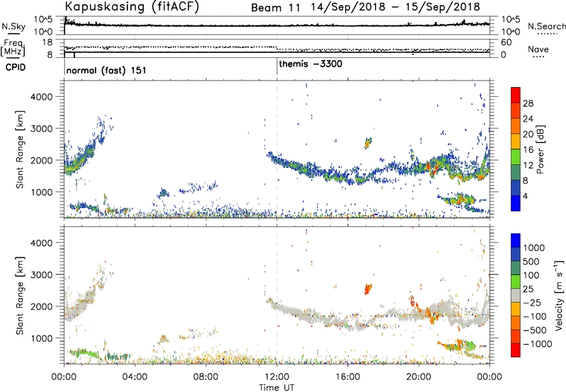Image resolution: width=566 pixels, height=392 pixels.
Task: Click the bright blue bottom segment of Power colorbar
Action: [x=516, y=203]
